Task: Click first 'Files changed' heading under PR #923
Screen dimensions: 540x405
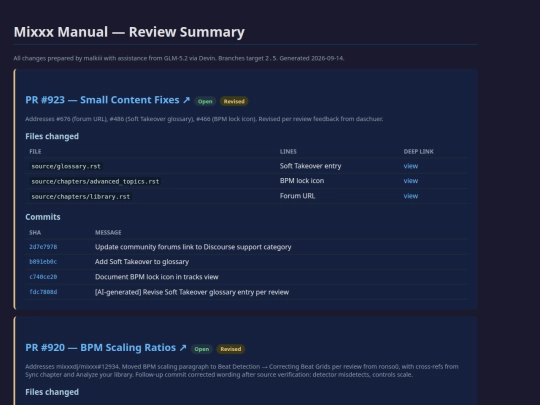Action: (52, 136)
